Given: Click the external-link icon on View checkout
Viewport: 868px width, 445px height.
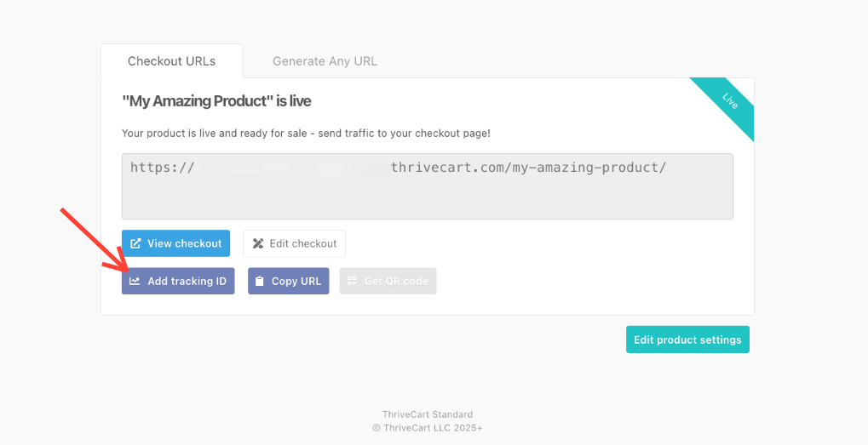Looking at the screenshot, I should tap(135, 243).
